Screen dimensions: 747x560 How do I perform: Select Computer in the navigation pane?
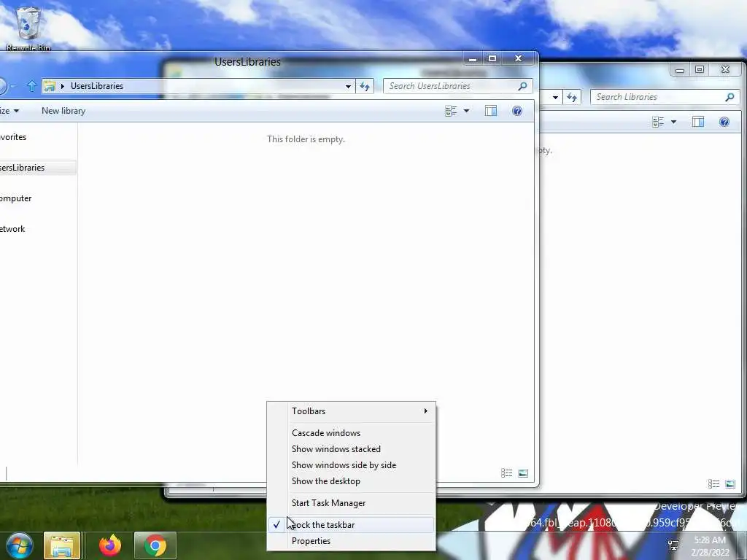tap(16, 198)
